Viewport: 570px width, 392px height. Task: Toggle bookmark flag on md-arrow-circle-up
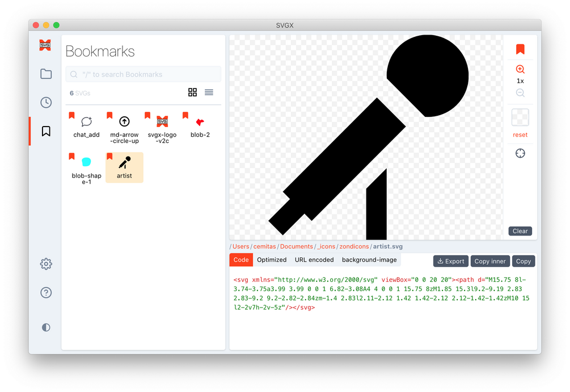point(109,115)
